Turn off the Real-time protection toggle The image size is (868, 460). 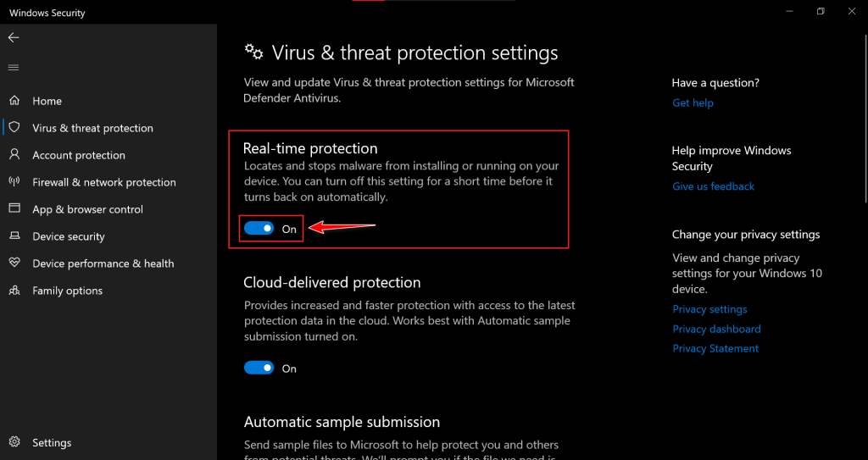point(259,229)
